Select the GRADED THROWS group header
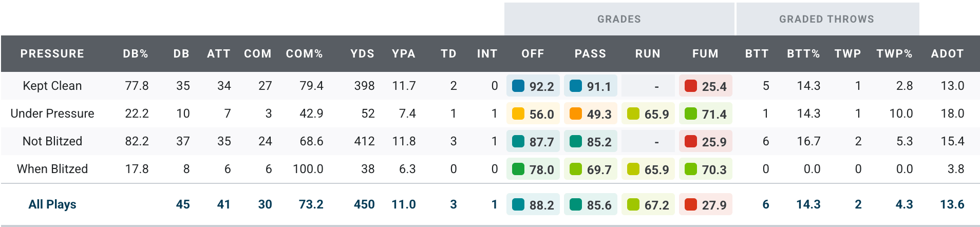This screenshot has width=980, height=227. (x=826, y=19)
